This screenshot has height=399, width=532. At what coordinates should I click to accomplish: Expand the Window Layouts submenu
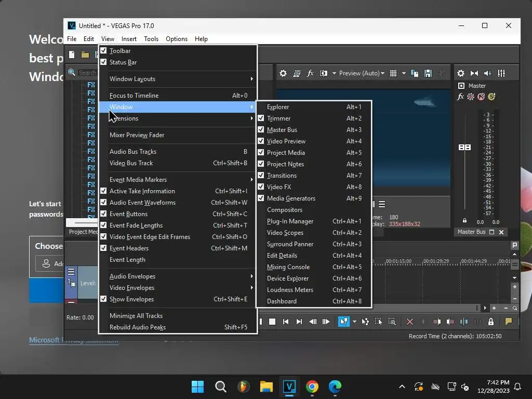pos(178,79)
